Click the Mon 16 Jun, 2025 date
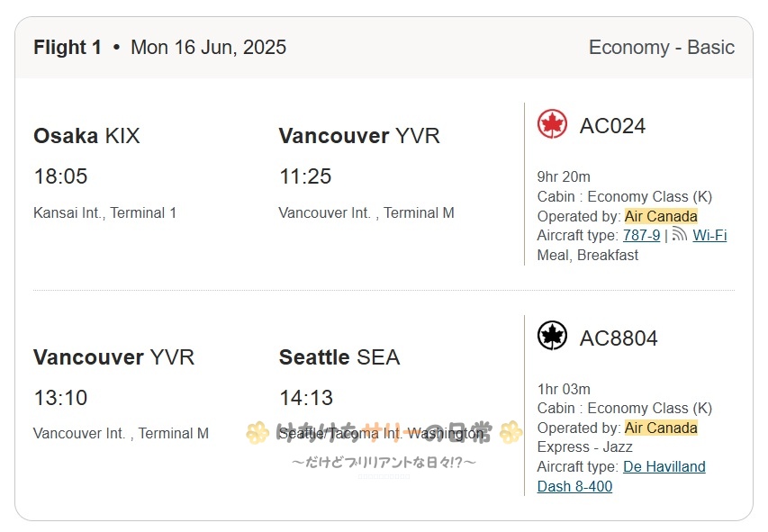Image resolution: width=768 pixels, height=532 pixels. (x=208, y=48)
